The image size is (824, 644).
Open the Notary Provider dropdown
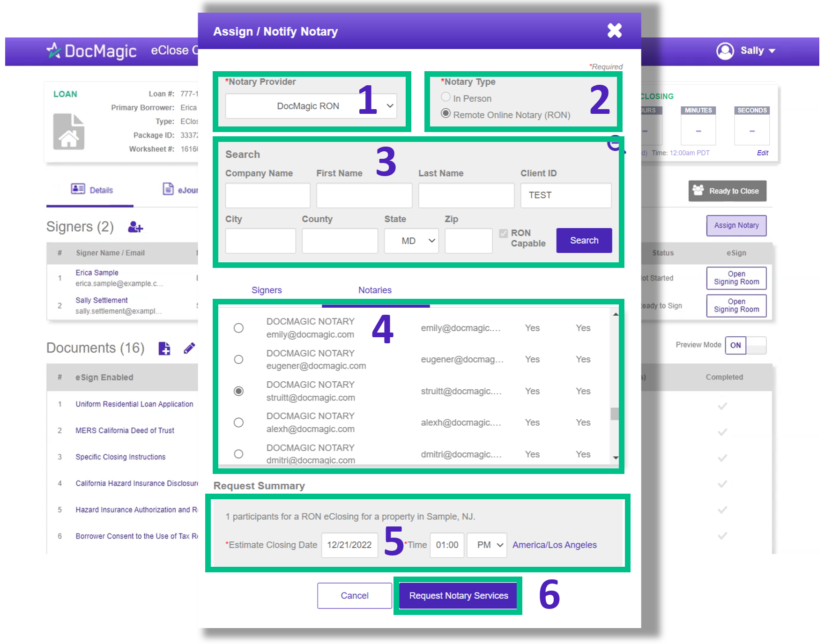tap(311, 106)
